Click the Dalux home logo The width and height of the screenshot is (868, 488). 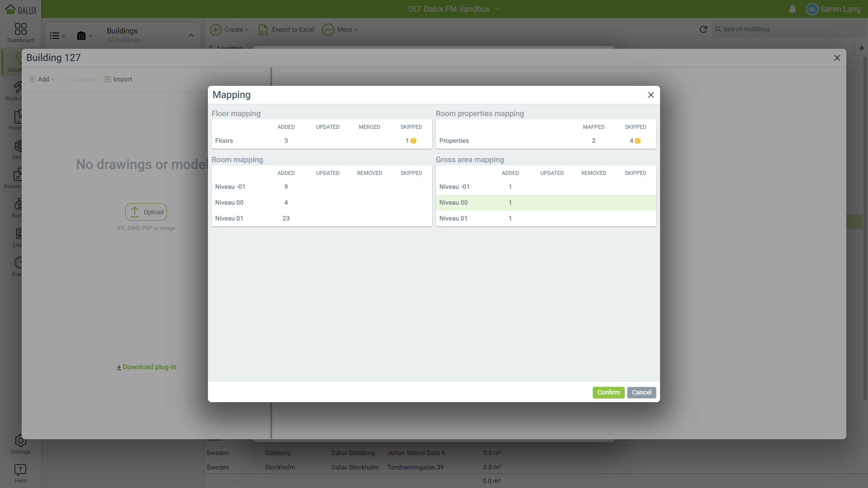[x=20, y=9]
